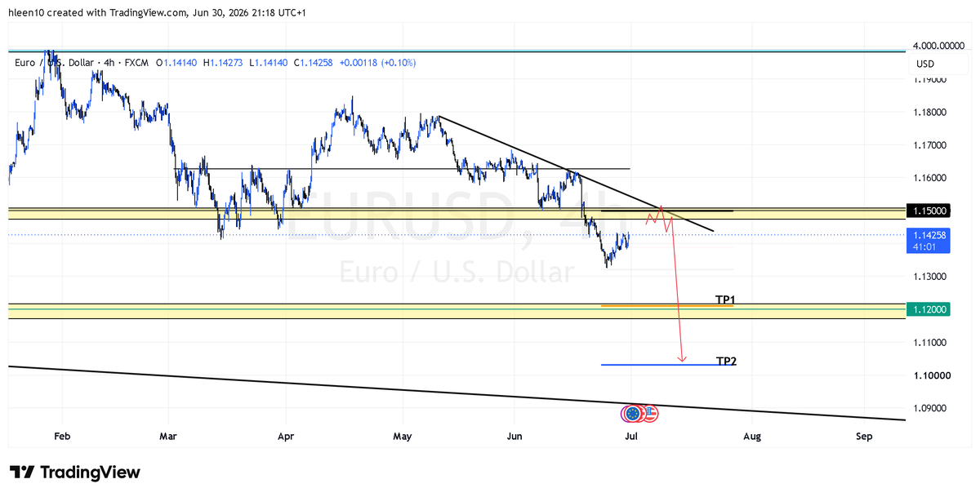Click the Aug label on time axis
Viewport: 980px width, 497px height.
click(752, 437)
